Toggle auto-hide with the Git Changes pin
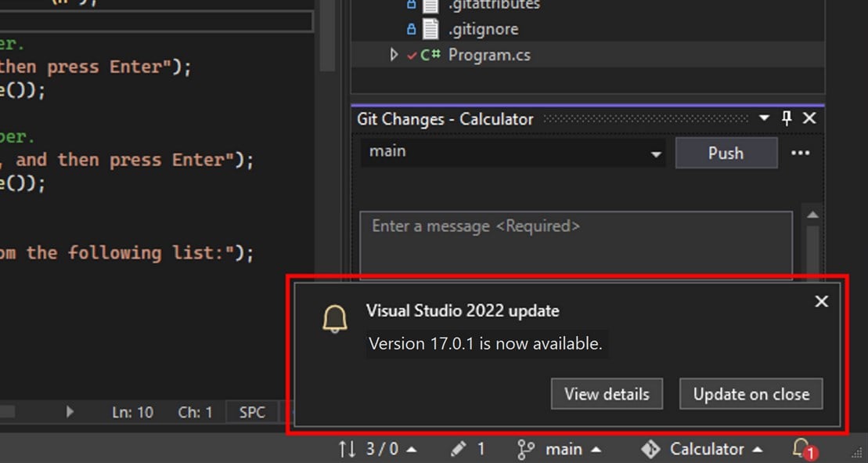The image size is (868, 463). (x=786, y=118)
